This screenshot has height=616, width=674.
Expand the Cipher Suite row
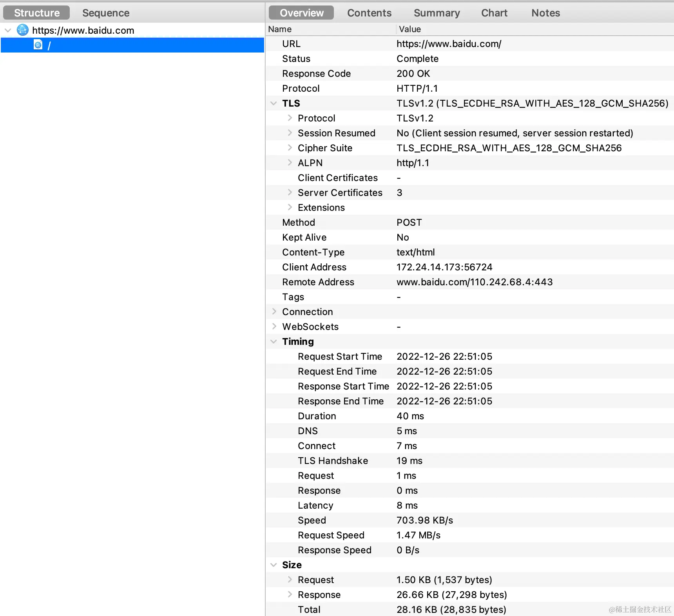point(290,148)
